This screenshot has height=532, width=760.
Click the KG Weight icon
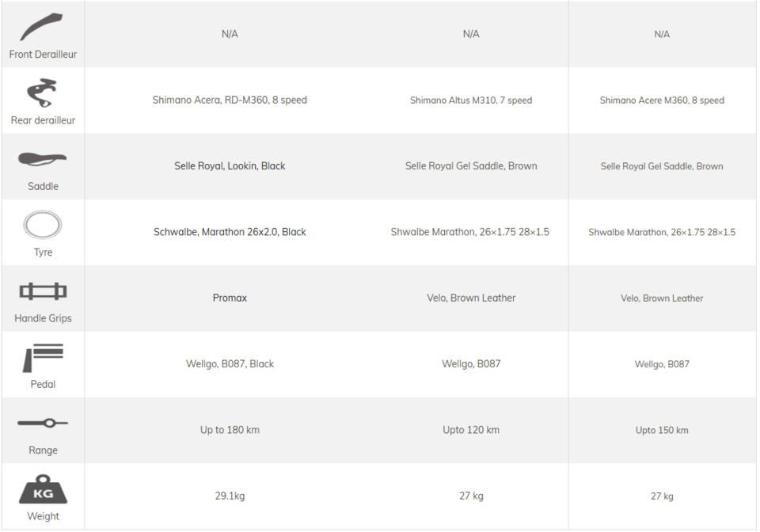point(43,489)
